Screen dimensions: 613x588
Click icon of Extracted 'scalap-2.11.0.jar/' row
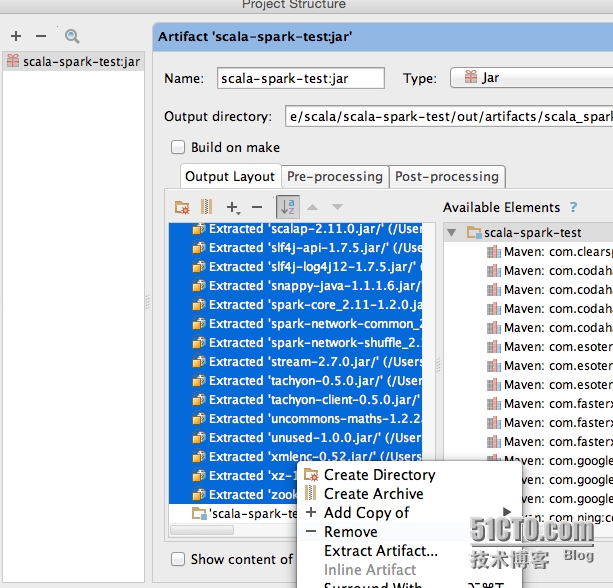click(199, 229)
